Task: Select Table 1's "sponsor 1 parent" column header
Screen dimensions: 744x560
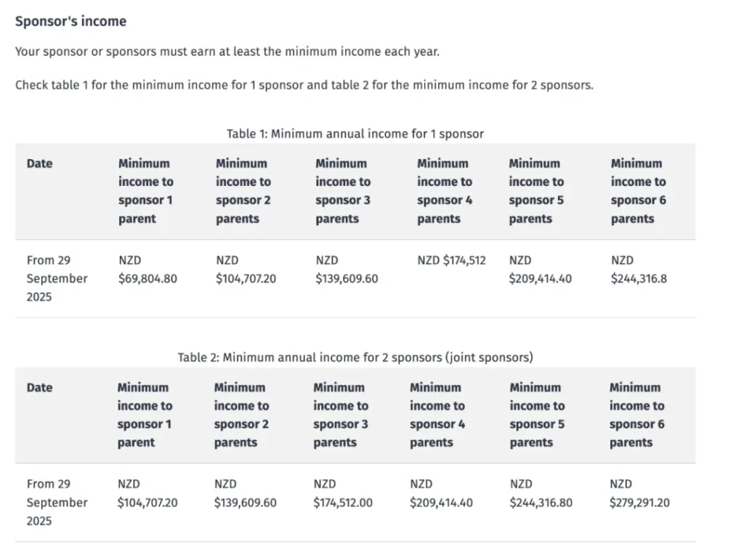Action: point(146,191)
